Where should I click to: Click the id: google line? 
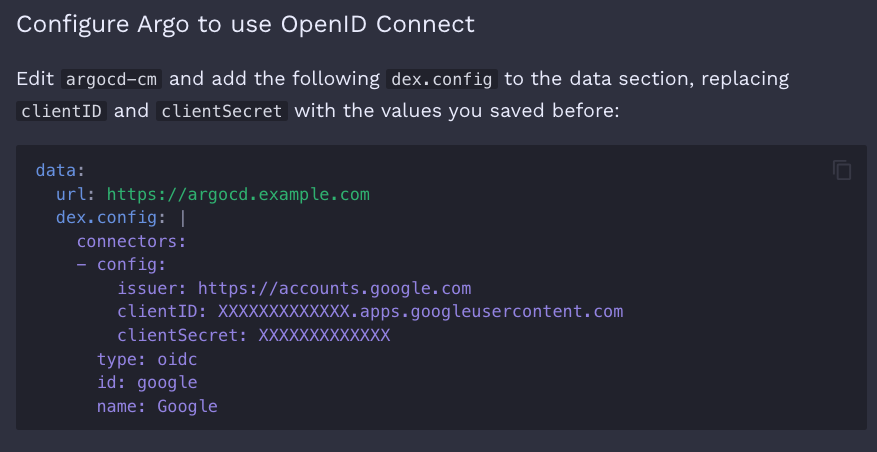147,383
